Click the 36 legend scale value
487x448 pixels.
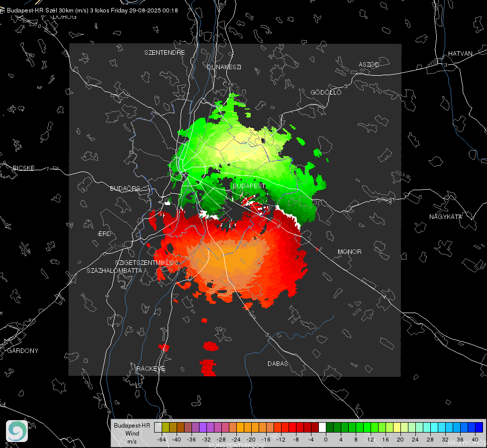pos(460,440)
